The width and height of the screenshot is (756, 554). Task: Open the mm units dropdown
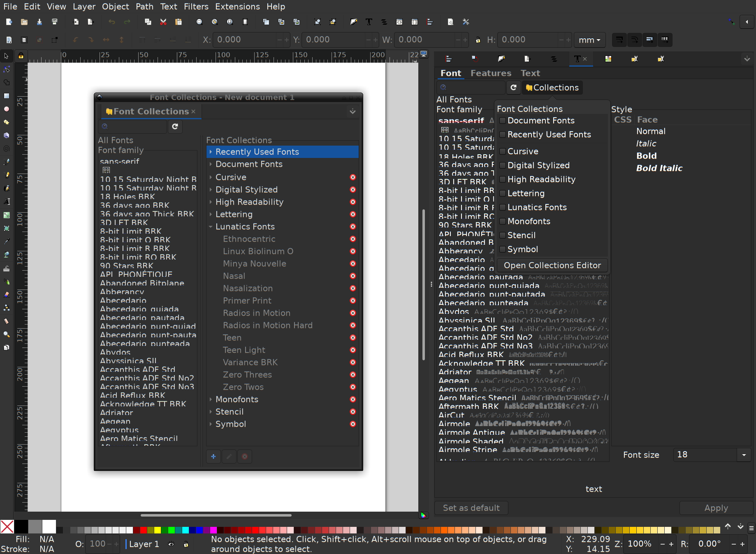pyautogui.click(x=589, y=40)
